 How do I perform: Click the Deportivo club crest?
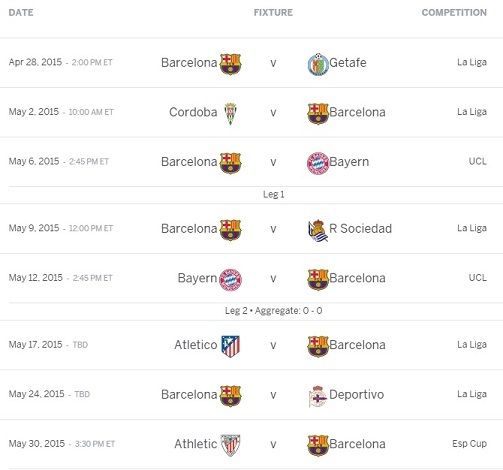pos(318,396)
